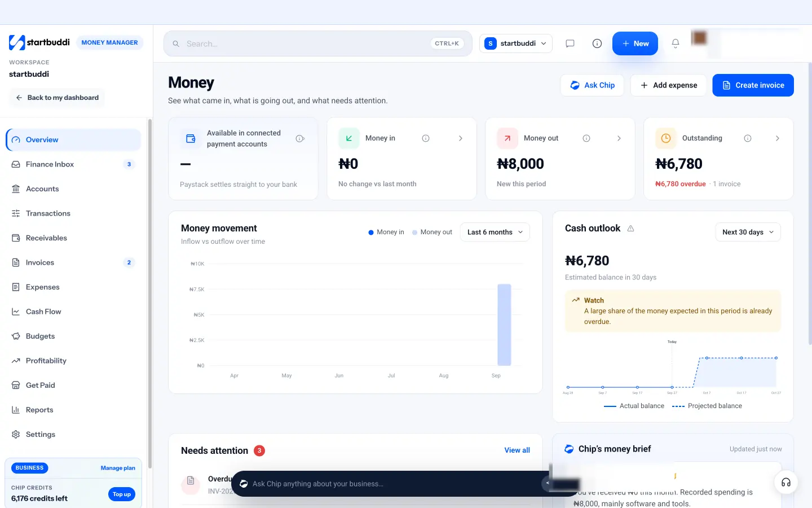
Task: Expand the Money out card chevron
Action: point(619,138)
